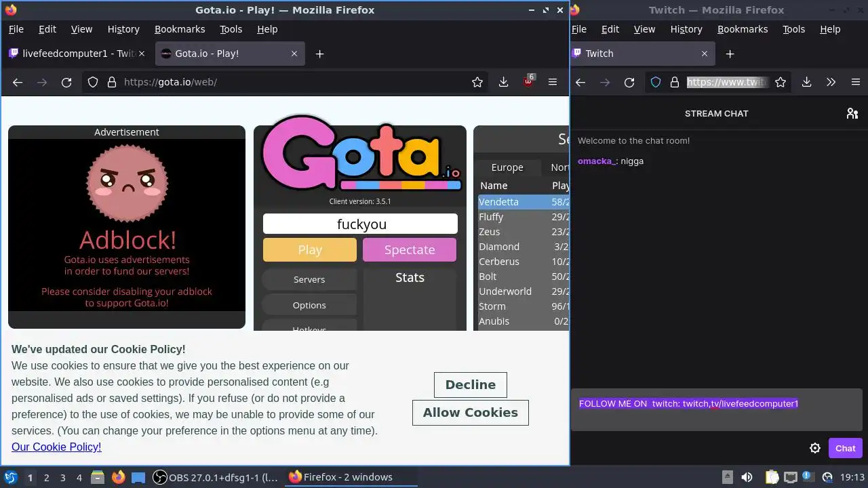Launch file manager from the taskbar

pos(98,477)
